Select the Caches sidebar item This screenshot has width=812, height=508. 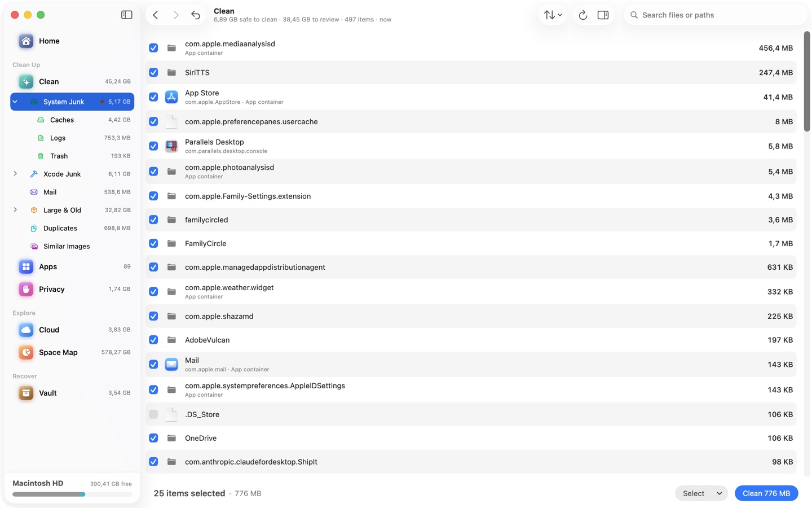click(72, 120)
